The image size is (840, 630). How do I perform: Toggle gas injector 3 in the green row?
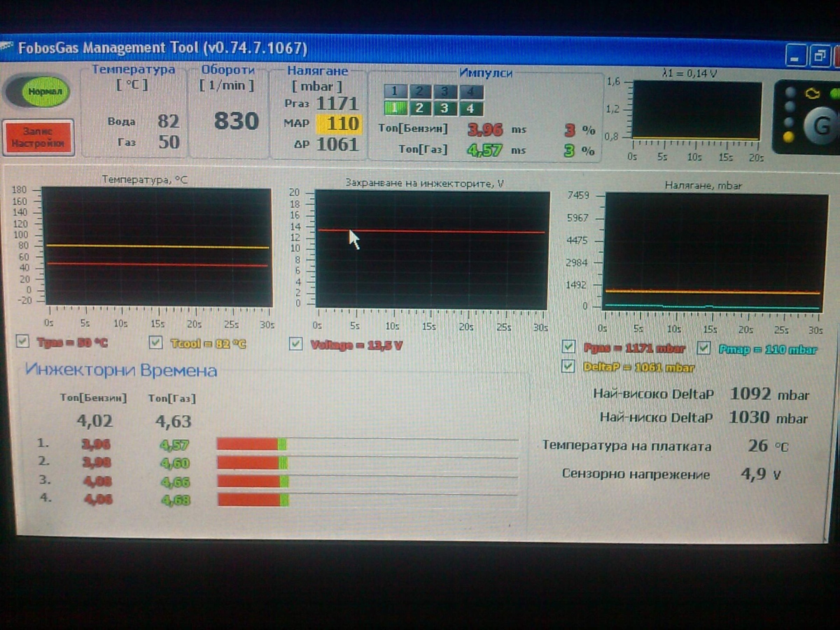click(445, 108)
